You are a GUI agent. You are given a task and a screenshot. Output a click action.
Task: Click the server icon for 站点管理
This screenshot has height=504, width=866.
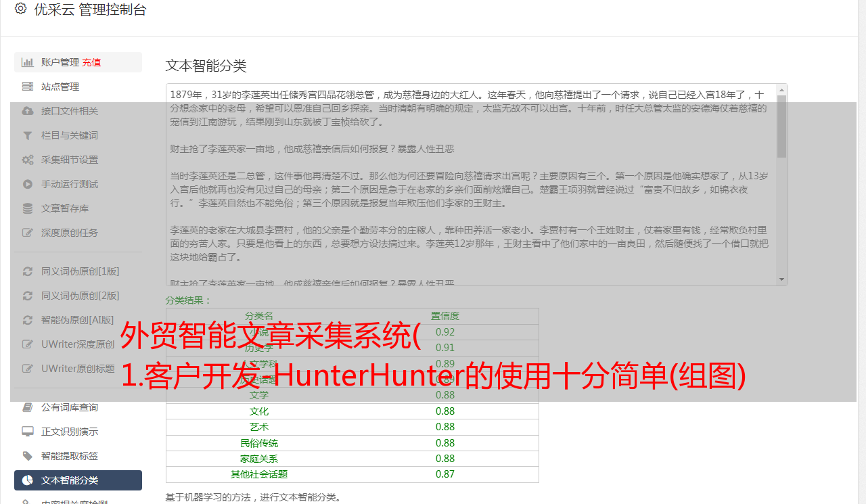click(x=28, y=87)
